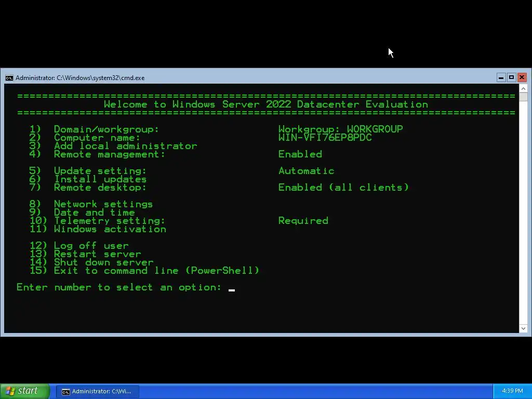Maximize the Administrator cmd.exe window
Image resolution: width=532 pixels, height=399 pixels.
pos(511,78)
